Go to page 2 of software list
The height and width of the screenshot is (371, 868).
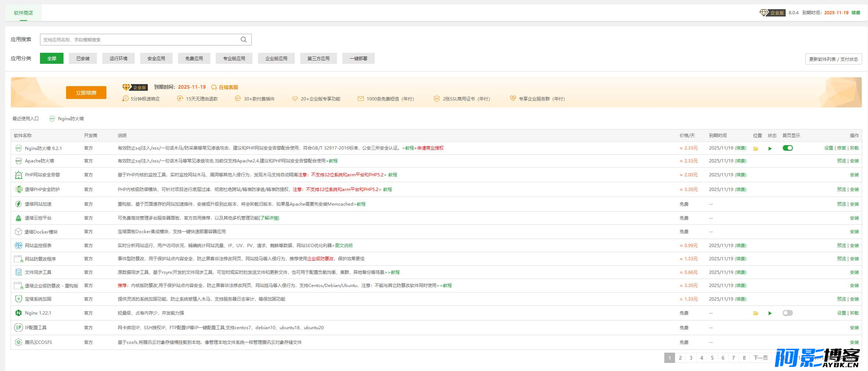point(680,358)
